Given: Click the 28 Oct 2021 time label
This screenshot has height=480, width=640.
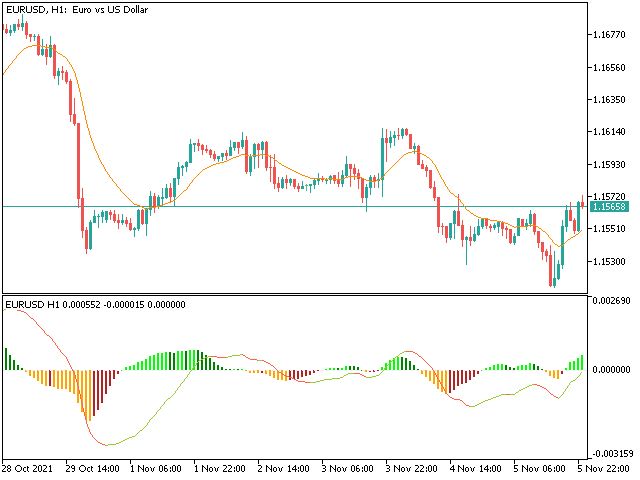Looking at the screenshot, I should [27, 468].
